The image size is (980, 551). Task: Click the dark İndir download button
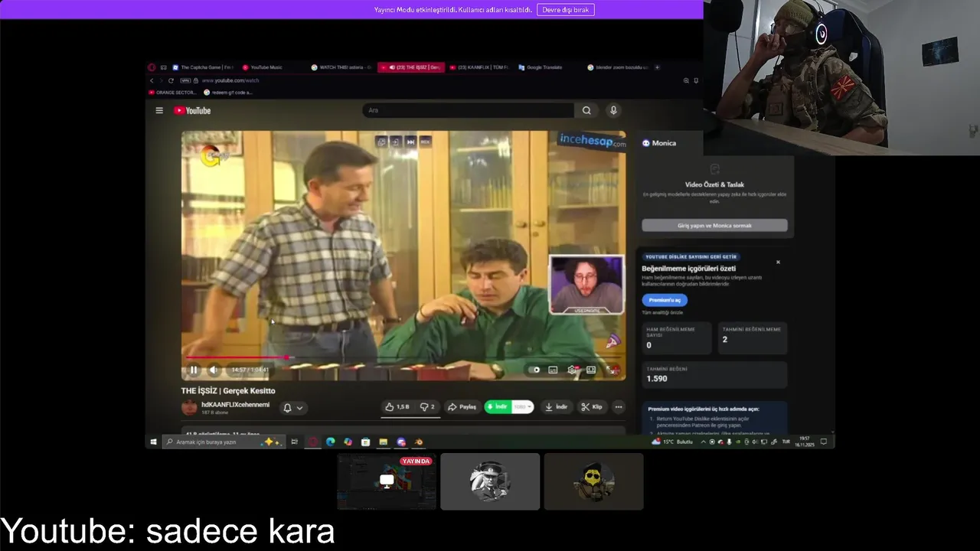(556, 407)
